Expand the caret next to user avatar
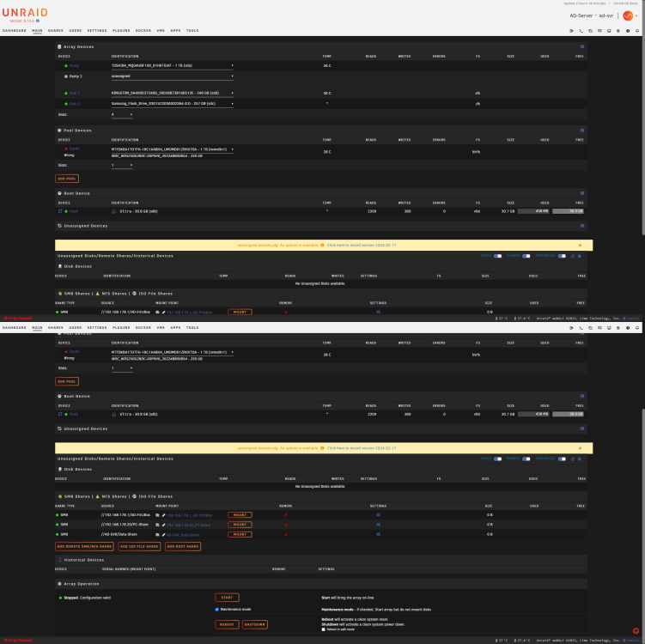 point(636,16)
